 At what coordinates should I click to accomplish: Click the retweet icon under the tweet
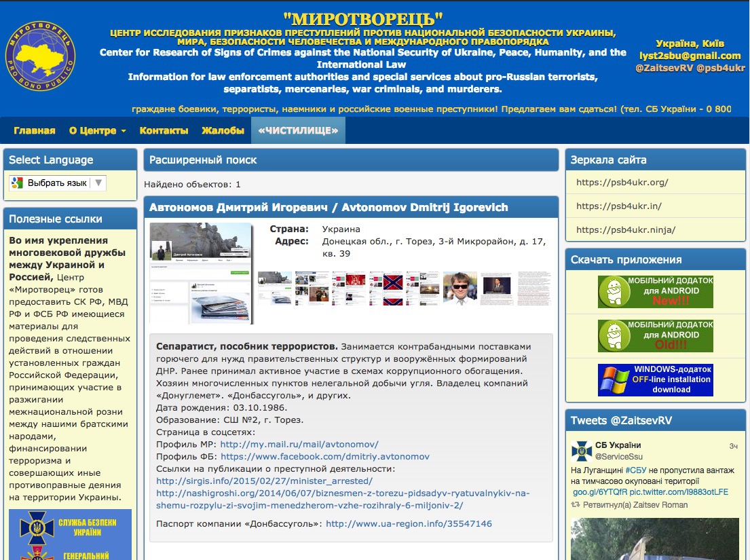pyautogui.click(x=575, y=505)
